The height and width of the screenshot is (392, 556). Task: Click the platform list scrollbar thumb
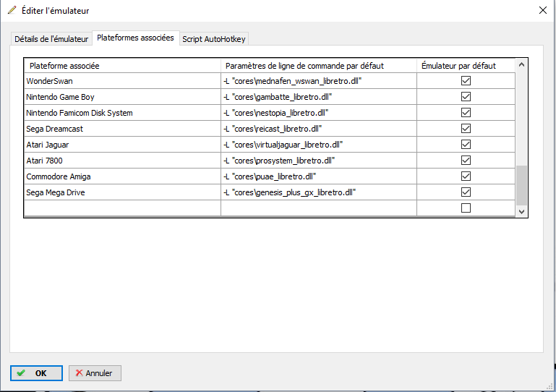[521, 185]
